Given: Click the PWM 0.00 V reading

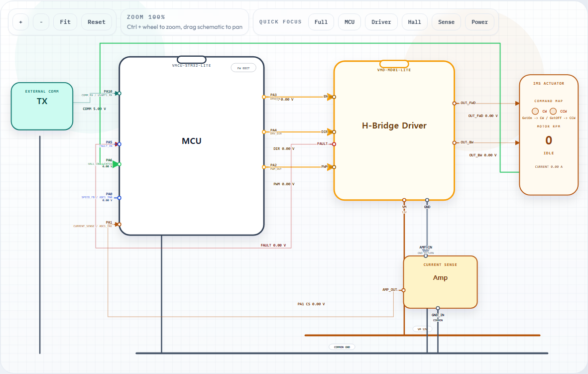Looking at the screenshot, I should coord(284,184).
